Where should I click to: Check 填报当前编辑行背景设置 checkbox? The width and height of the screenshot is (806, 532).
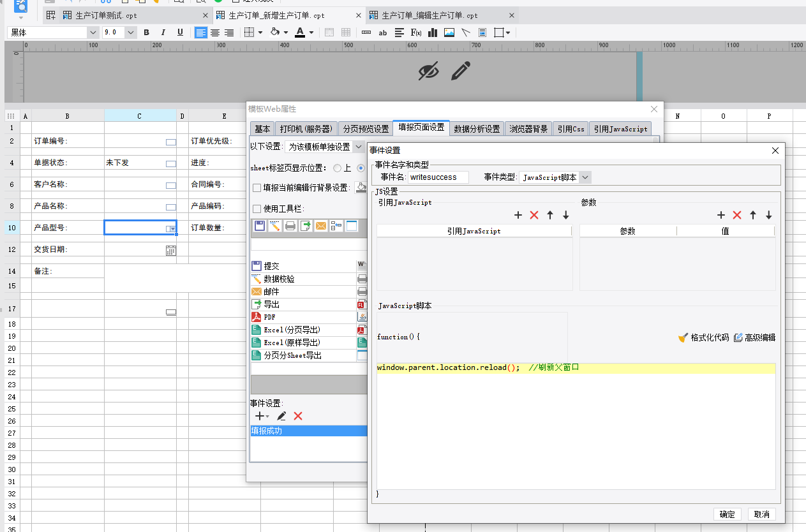[x=257, y=188]
